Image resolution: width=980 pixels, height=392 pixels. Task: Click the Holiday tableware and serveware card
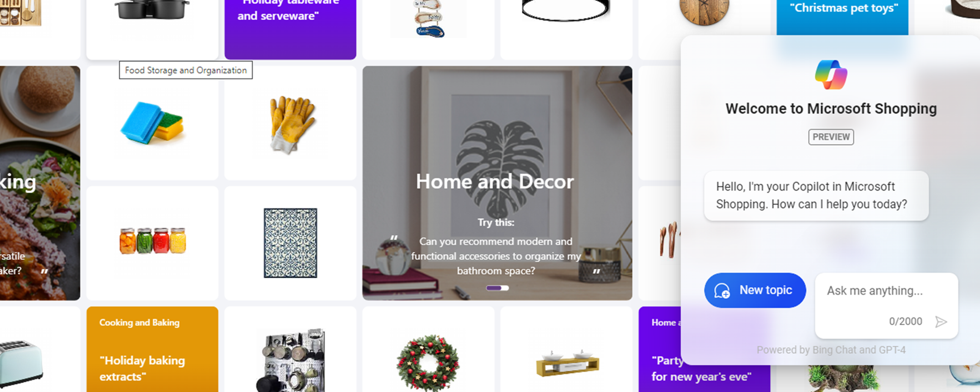[290, 30]
